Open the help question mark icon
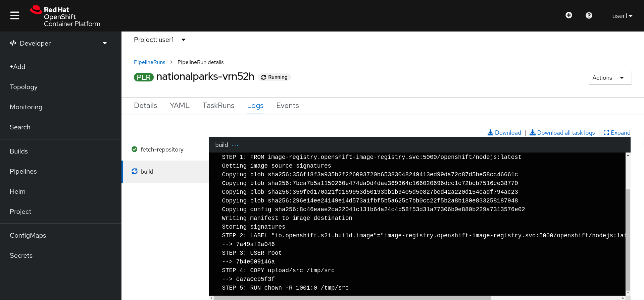This screenshot has height=300, width=644. pos(589,15)
